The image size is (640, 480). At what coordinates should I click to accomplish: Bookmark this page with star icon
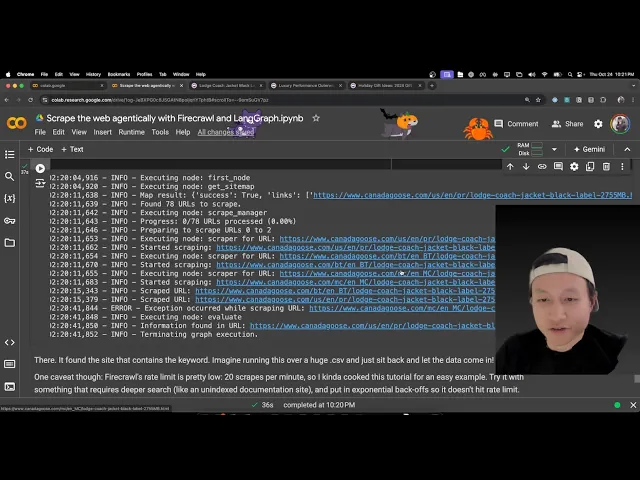(x=538, y=100)
